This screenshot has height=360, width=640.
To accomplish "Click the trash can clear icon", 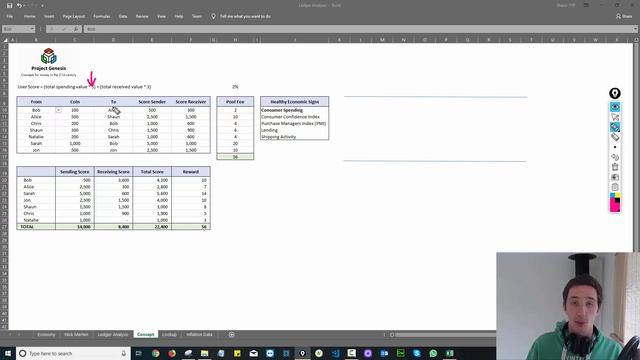I will (615, 167).
